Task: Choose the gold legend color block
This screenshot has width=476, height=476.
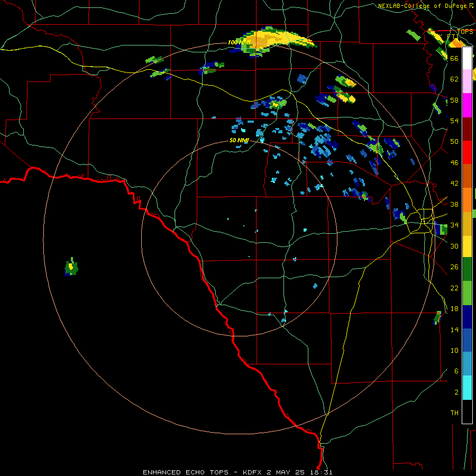Action: click(467, 224)
